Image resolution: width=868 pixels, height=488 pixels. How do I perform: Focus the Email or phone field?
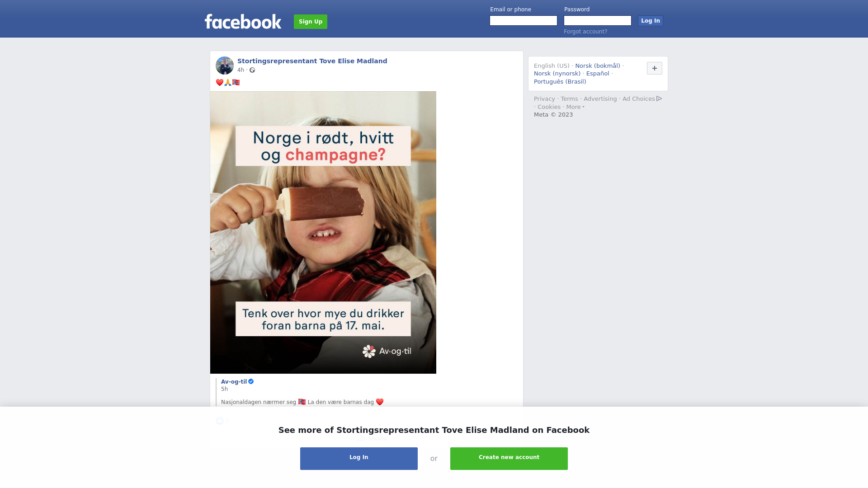click(524, 21)
